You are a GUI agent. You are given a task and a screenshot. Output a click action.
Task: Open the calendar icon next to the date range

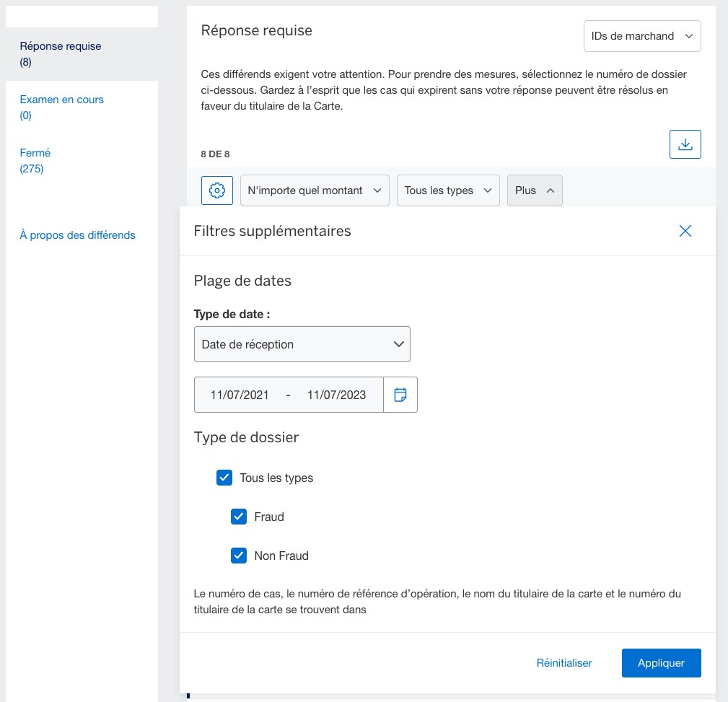(x=400, y=394)
